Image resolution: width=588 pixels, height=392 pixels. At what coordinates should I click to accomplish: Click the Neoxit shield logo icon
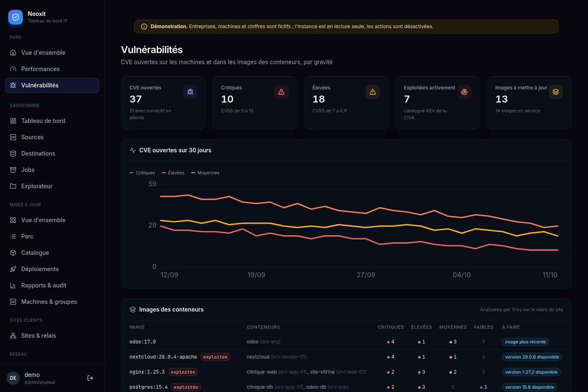16,17
